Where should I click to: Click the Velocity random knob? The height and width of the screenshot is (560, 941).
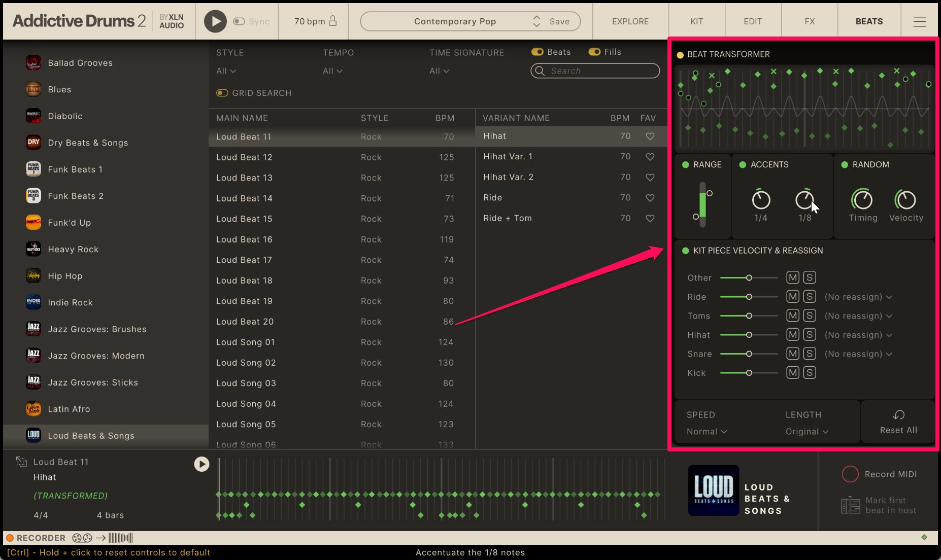click(906, 199)
